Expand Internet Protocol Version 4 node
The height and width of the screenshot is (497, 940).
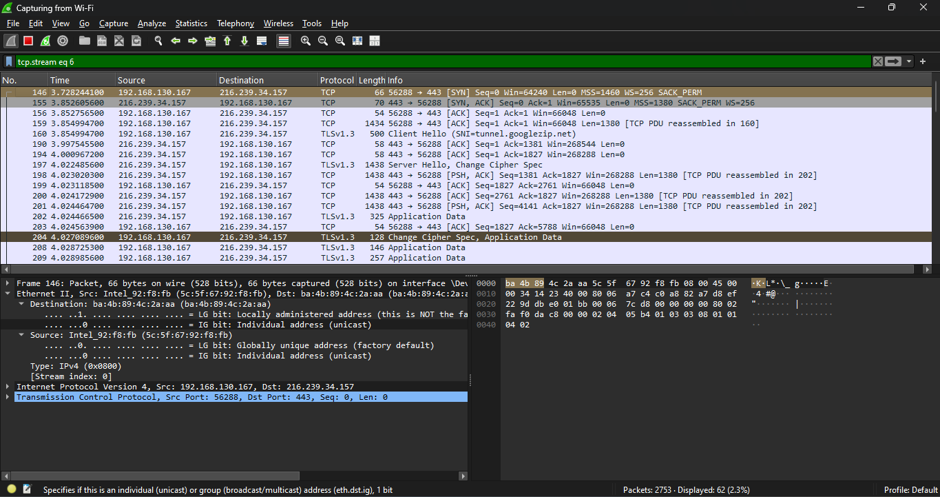[7, 387]
